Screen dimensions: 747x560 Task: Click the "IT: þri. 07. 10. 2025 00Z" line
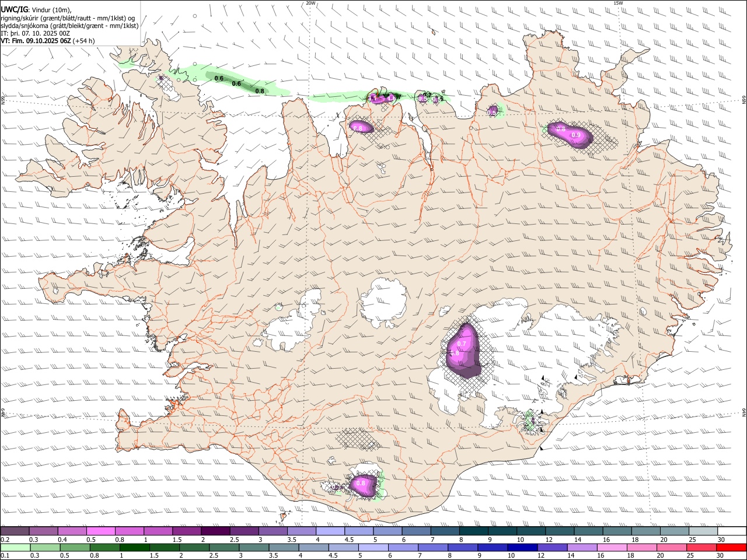[36, 34]
